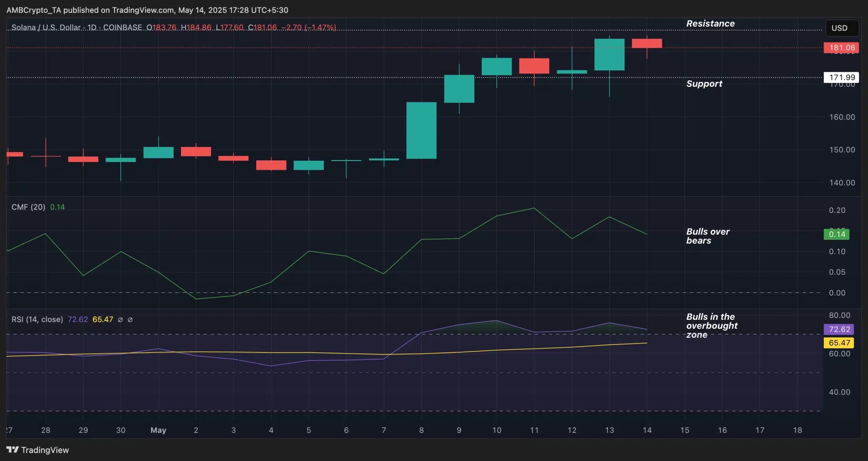Click the CMF value badge 0.14
Viewport: 868px width, 461px height.
(x=836, y=234)
